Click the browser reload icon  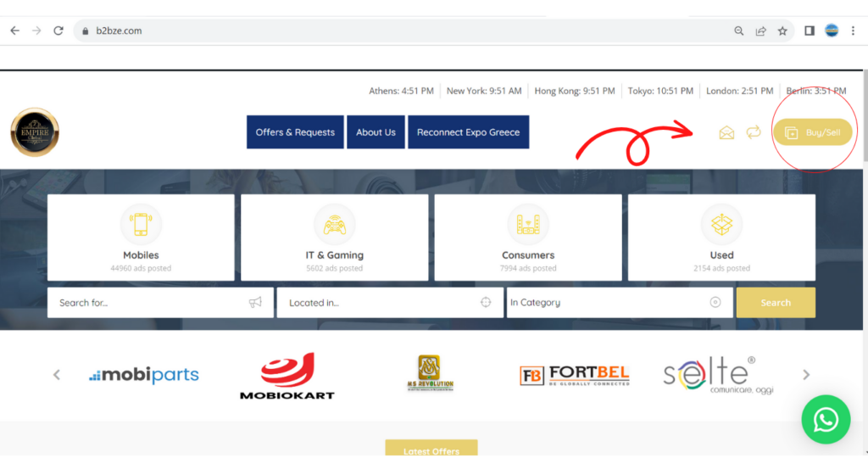pos(58,31)
